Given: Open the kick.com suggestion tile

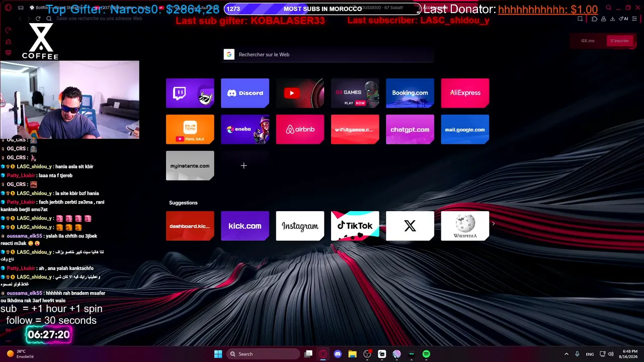Looking at the screenshot, I should (245, 226).
